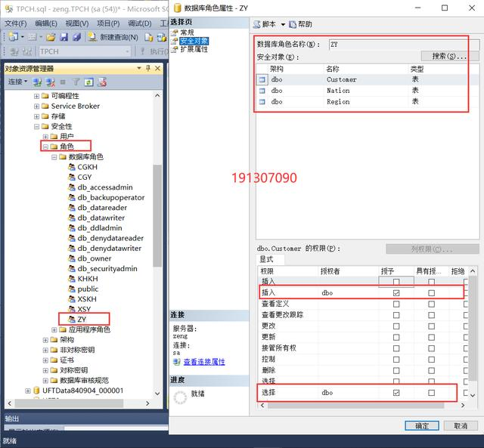Open the 编辑(E) menu
The width and height of the screenshot is (484, 448).
[x=46, y=23]
